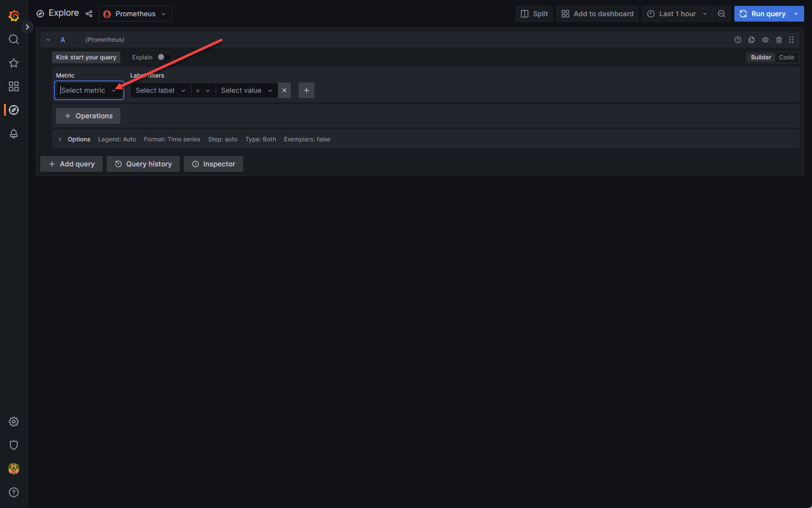
Task: Open the Search icon in sidebar
Action: click(14, 39)
